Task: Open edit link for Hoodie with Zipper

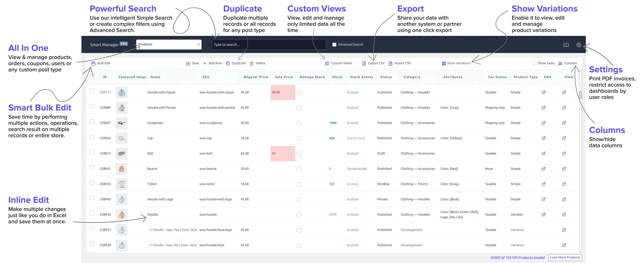Action: [544, 92]
